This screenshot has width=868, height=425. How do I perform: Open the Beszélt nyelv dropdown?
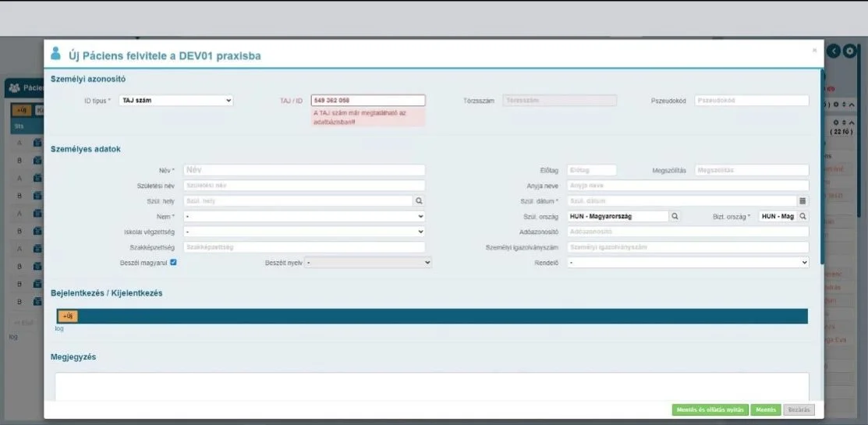(368, 262)
